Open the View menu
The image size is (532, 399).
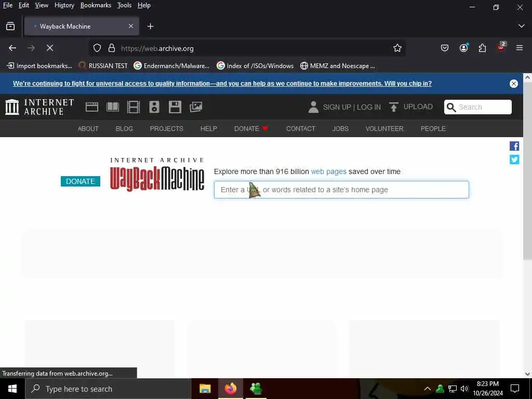(42, 5)
